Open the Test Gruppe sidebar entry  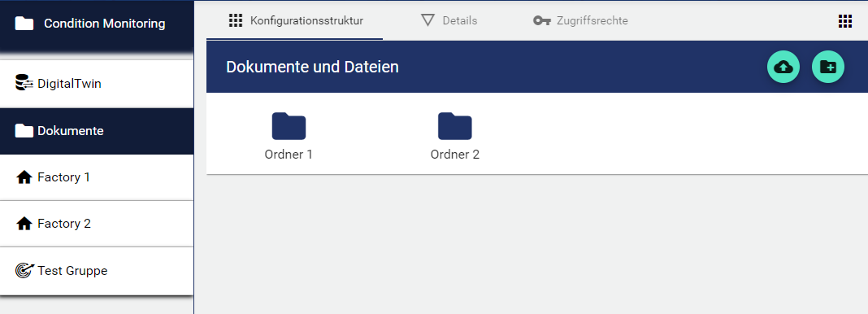[x=97, y=271]
